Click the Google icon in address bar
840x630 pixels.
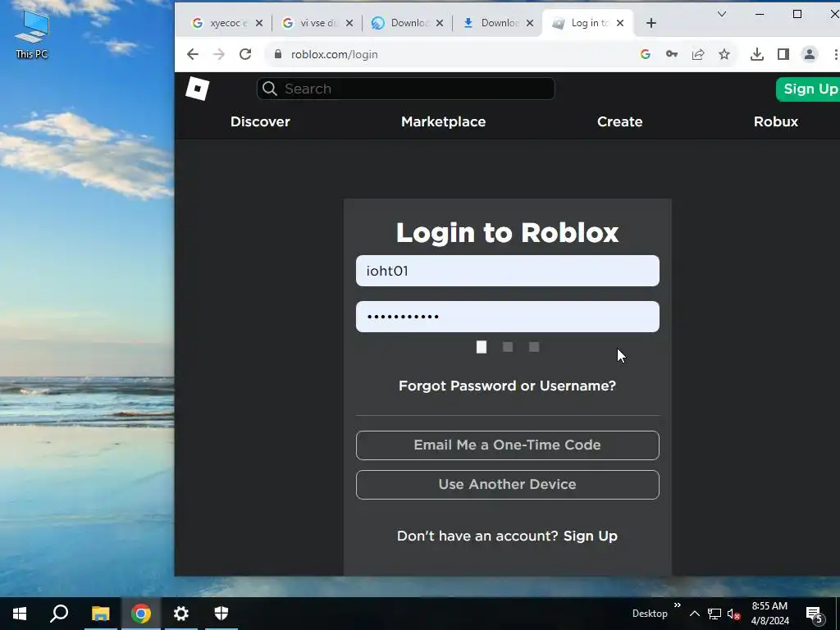tap(646, 54)
